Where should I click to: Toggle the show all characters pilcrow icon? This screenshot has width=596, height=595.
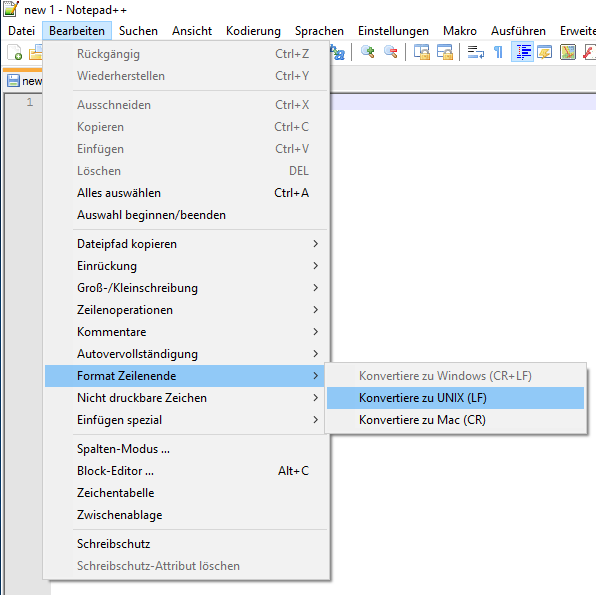pos(498,52)
